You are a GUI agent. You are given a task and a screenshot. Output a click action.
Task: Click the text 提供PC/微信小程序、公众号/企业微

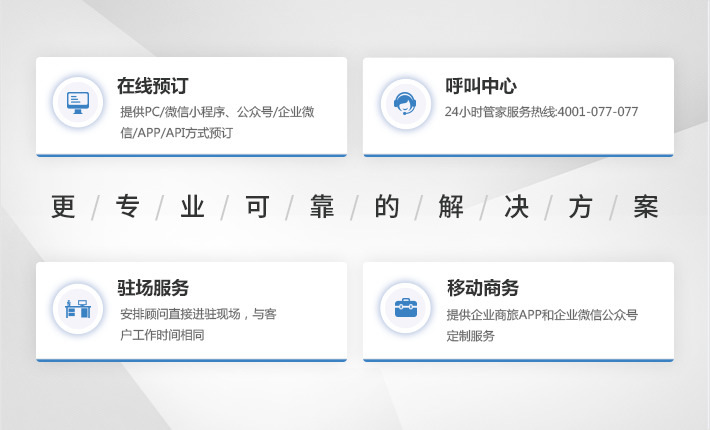point(217,112)
